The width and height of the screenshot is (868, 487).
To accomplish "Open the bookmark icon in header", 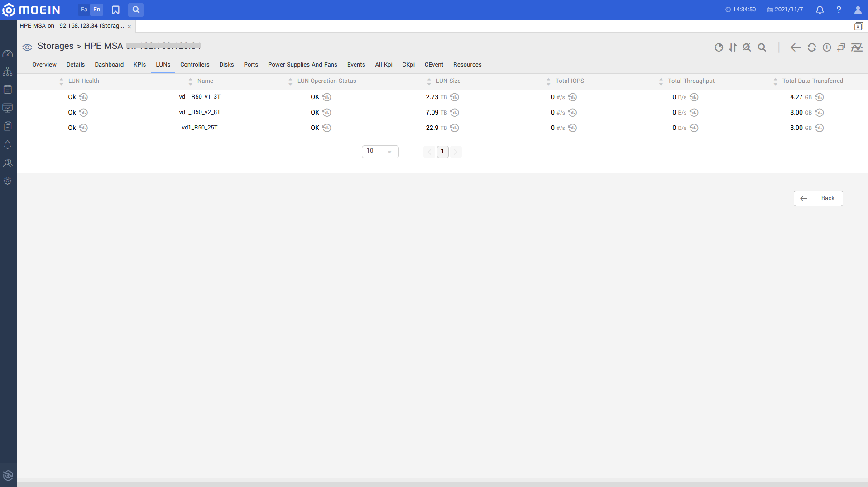I will pyautogui.click(x=115, y=10).
